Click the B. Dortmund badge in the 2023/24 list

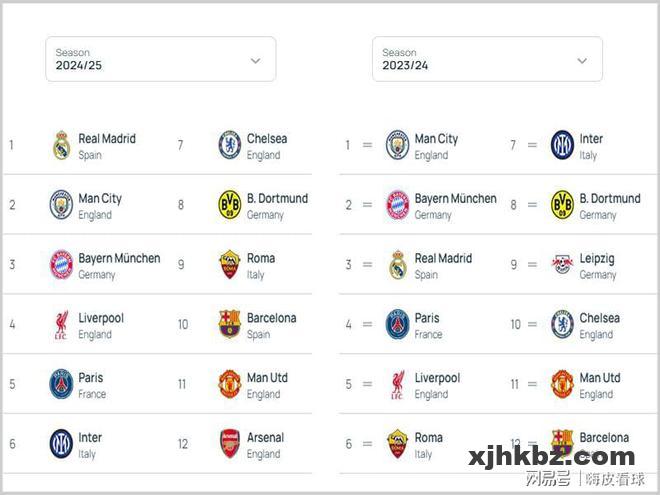(x=563, y=205)
